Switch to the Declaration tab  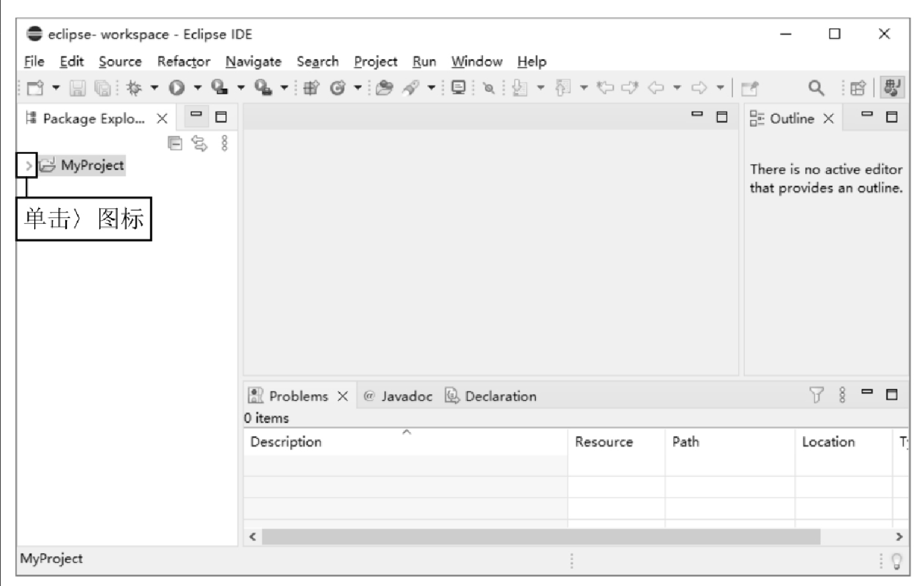(x=491, y=396)
